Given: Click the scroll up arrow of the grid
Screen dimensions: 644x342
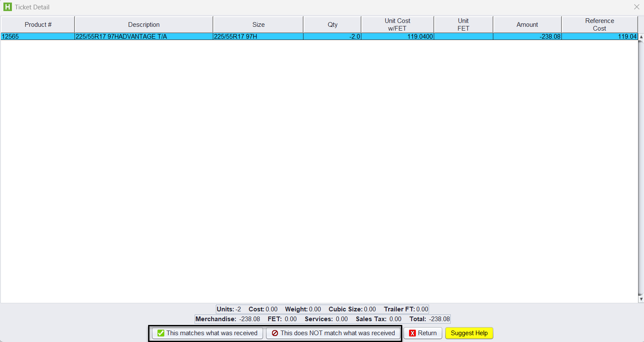Looking at the screenshot, I should (641, 37).
